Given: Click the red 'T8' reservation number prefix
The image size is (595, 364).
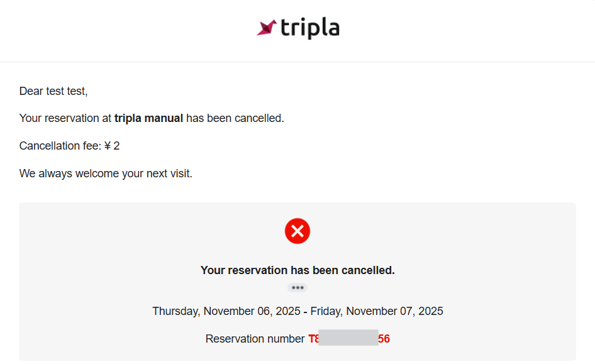Looking at the screenshot, I should [x=313, y=339].
